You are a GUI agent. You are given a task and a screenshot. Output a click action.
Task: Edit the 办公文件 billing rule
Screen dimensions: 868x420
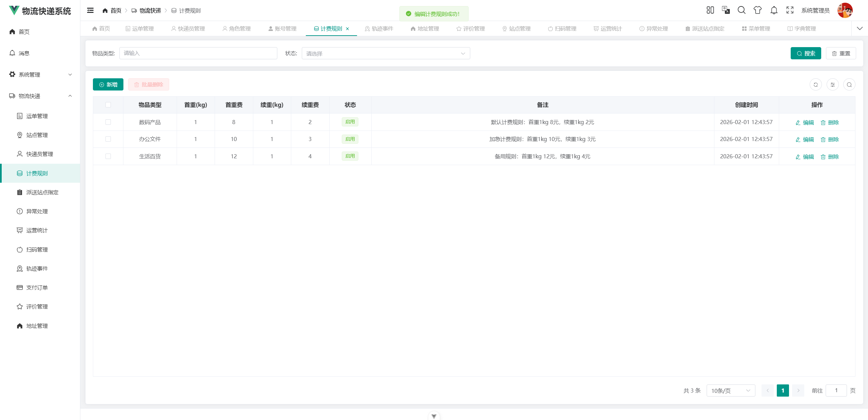pyautogui.click(x=805, y=139)
